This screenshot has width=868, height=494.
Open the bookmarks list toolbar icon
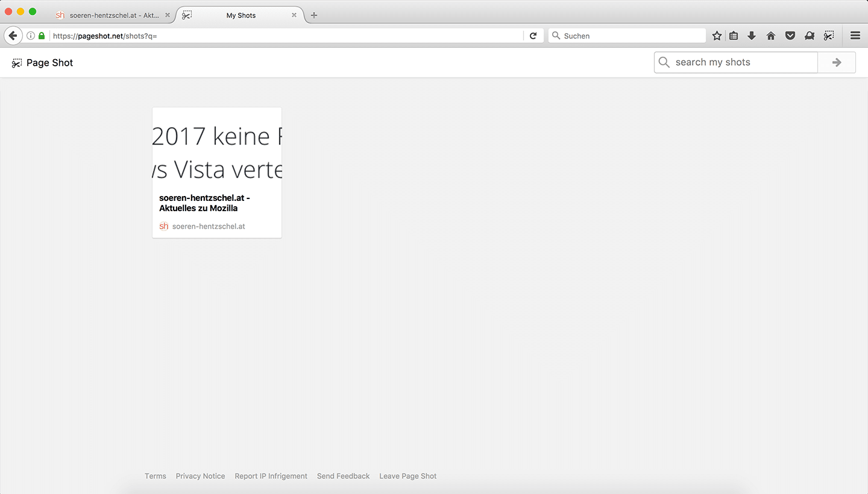[x=734, y=36]
